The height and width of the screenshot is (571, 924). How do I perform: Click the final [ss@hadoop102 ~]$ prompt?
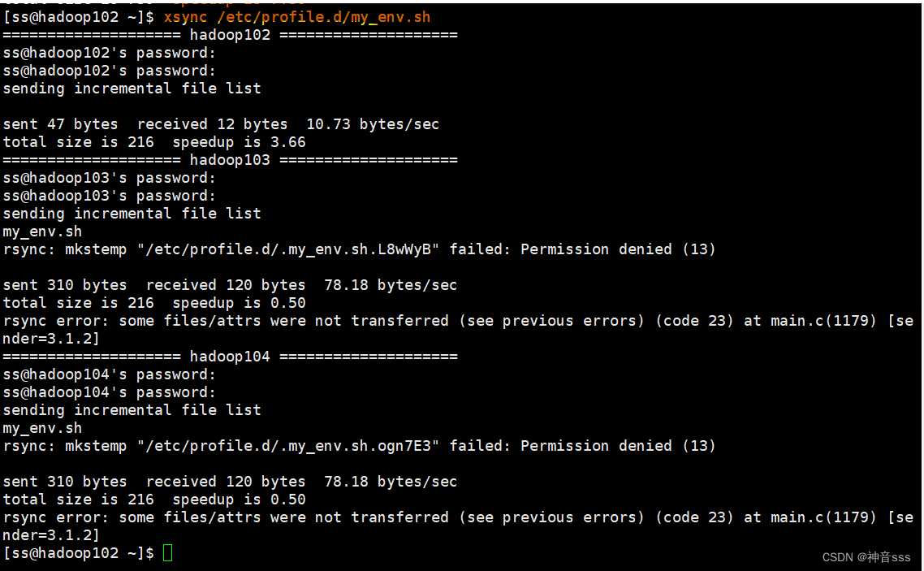[x=79, y=553]
